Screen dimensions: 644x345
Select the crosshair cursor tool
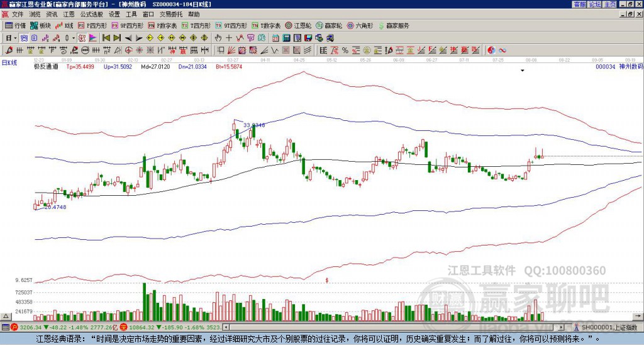(229, 38)
